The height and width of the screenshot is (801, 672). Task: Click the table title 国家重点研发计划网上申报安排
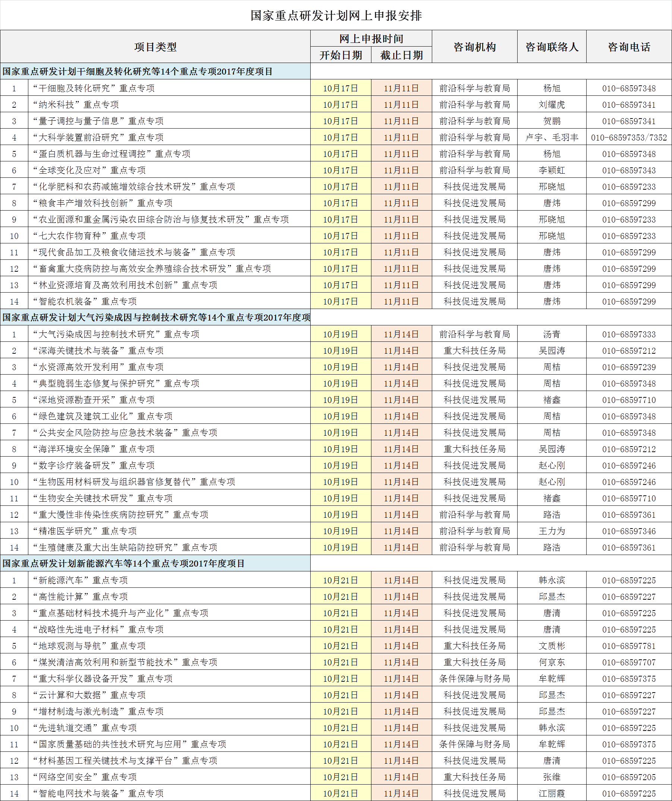coord(336,15)
